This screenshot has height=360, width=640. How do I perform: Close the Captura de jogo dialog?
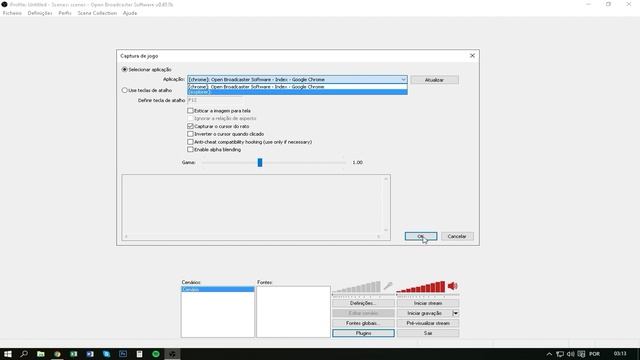coord(472,56)
